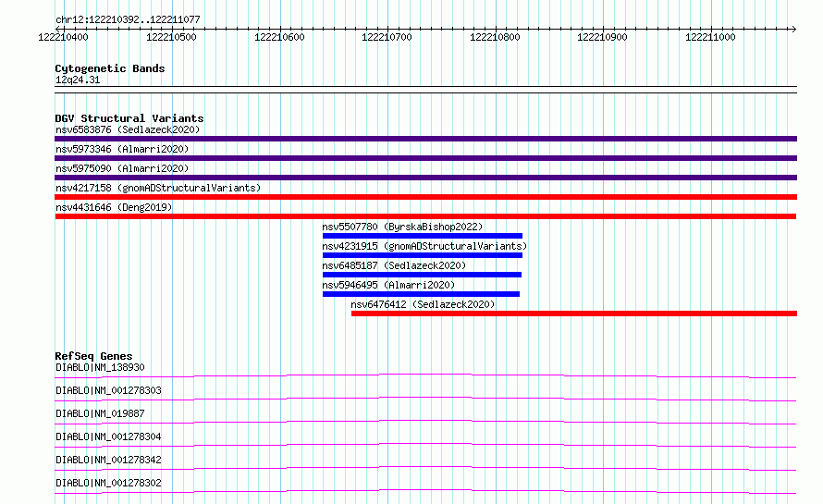Click the ruler's right arrowhead
823x504 pixels.
(x=794, y=29)
